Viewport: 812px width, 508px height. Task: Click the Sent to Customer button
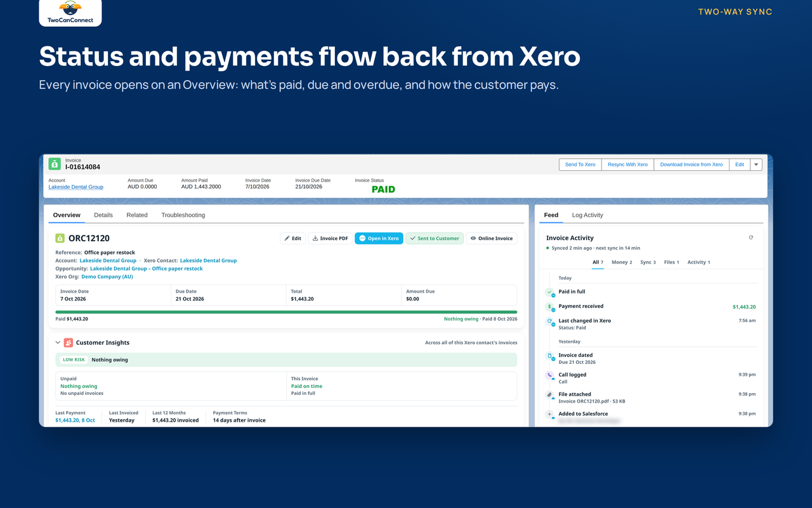(x=435, y=238)
